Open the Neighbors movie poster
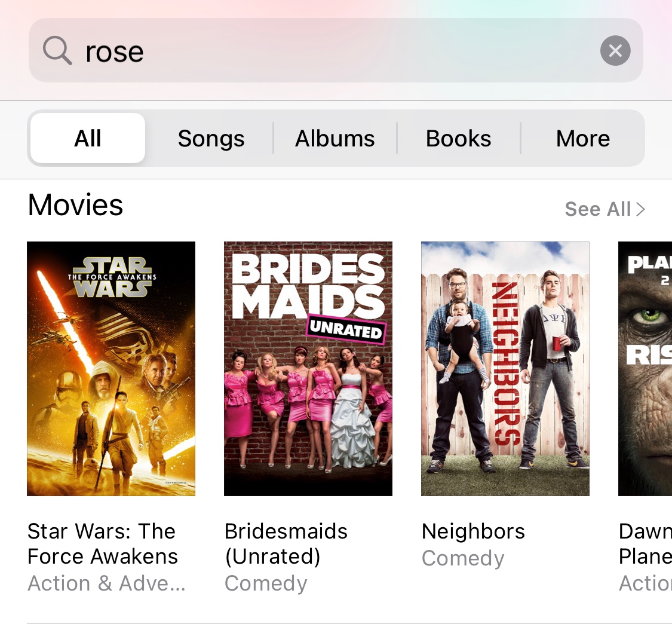 click(x=505, y=368)
